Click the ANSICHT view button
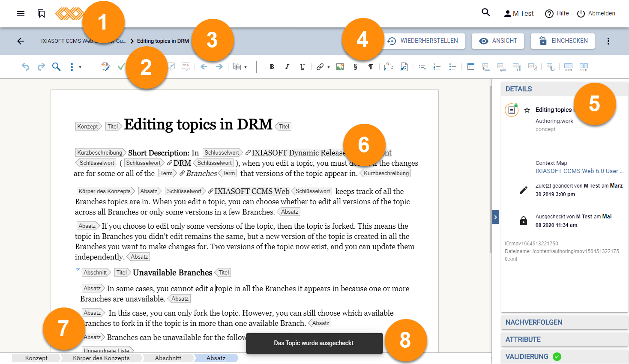Screen dimensions: 629x364 498,41
